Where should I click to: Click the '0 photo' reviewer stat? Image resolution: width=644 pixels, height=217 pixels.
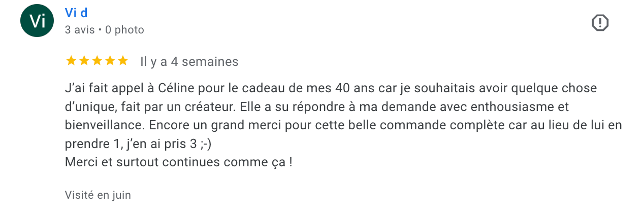pos(124,30)
